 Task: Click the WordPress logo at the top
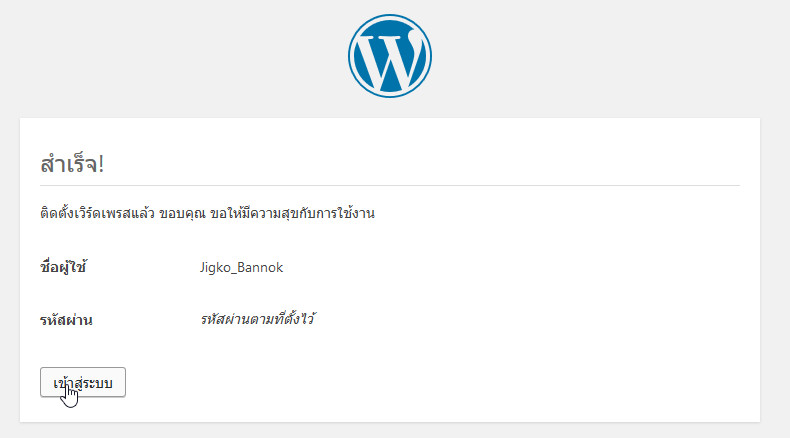pos(389,56)
